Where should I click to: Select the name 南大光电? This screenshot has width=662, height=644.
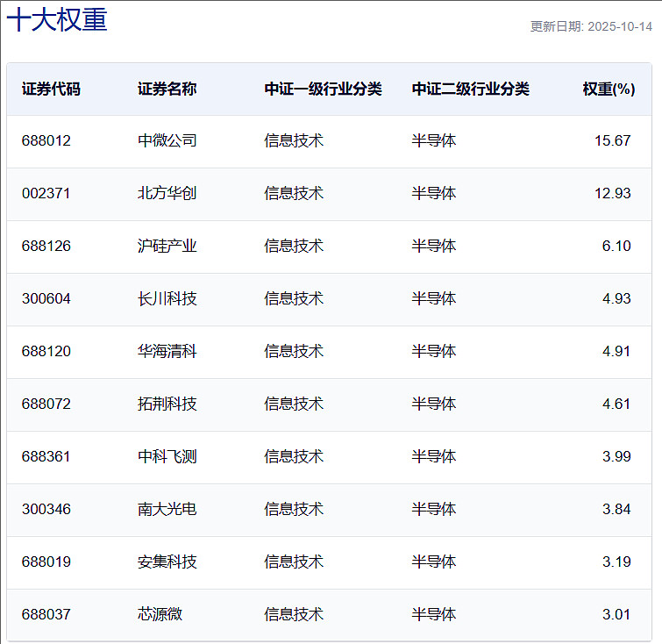[x=167, y=509]
